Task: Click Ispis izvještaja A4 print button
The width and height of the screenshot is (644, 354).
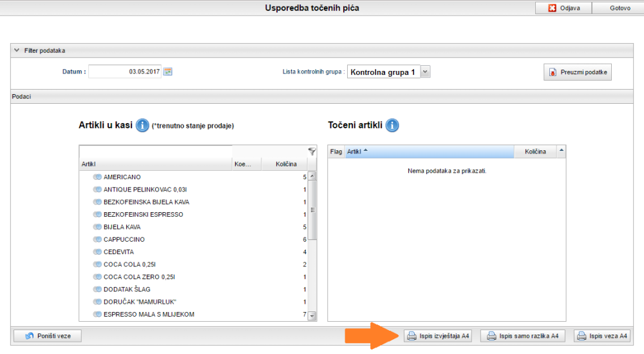Action: [438, 336]
